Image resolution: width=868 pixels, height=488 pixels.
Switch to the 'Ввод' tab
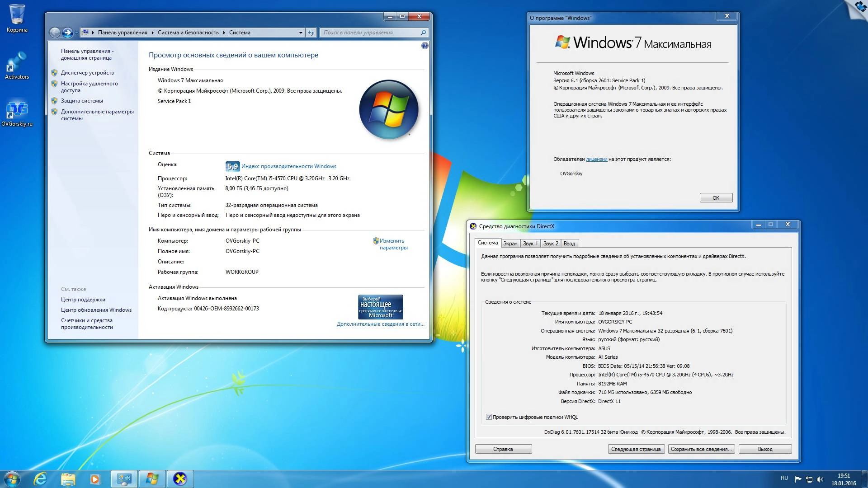569,244
